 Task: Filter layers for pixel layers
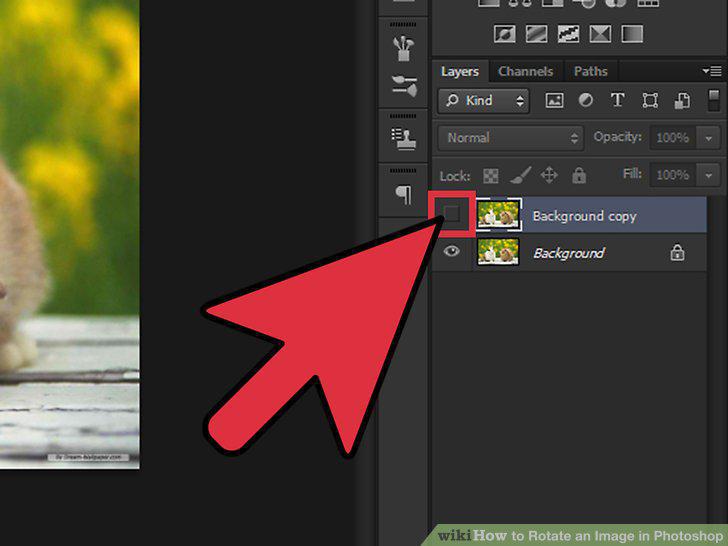(x=554, y=100)
